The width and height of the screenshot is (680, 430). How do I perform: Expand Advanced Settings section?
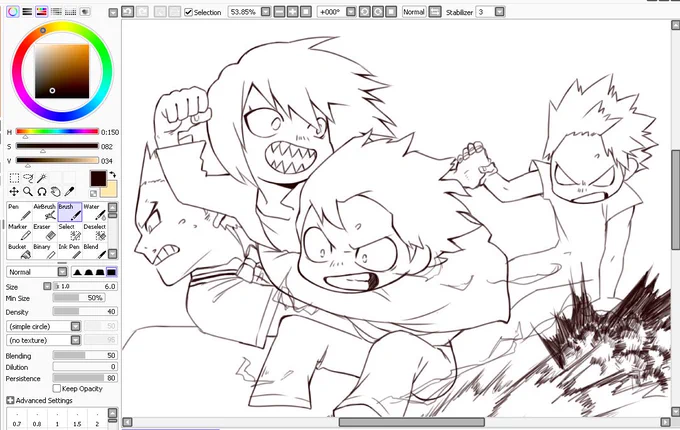click(10, 400)
